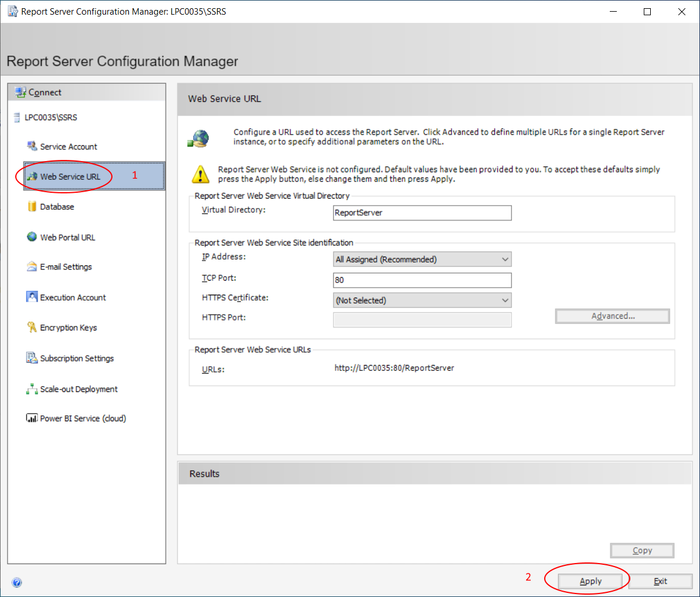Open Scale-out Deployment icon

pyautogui.click(x=32, y=389)
